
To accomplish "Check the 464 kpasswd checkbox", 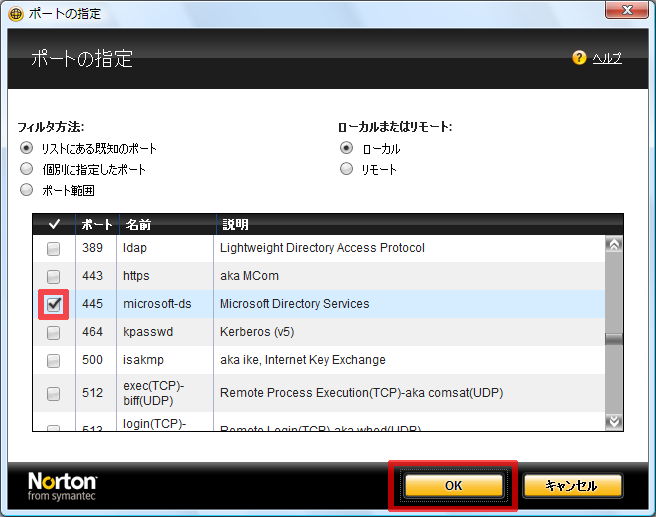I will coord(54,332).
